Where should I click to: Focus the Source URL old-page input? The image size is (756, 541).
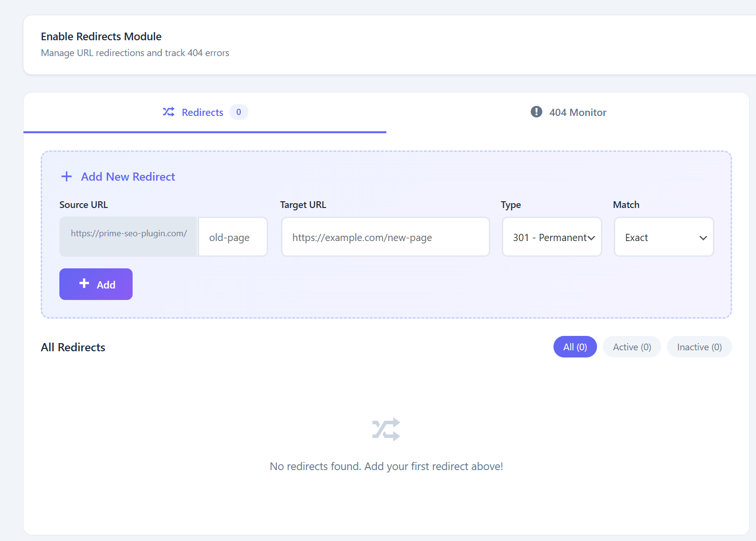(x=233, y=237)
